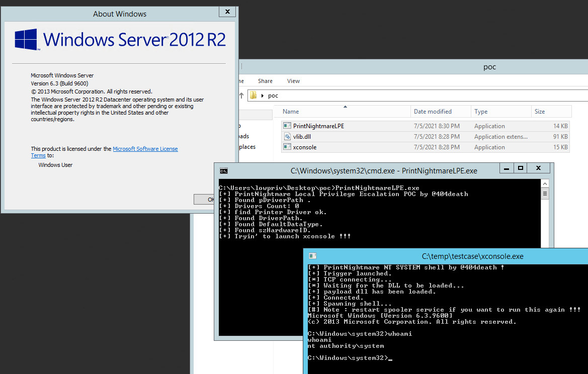Select the PrintNightmareLPE file name
The width and height of the screenshot is (588, 374).
pos(318,126)
